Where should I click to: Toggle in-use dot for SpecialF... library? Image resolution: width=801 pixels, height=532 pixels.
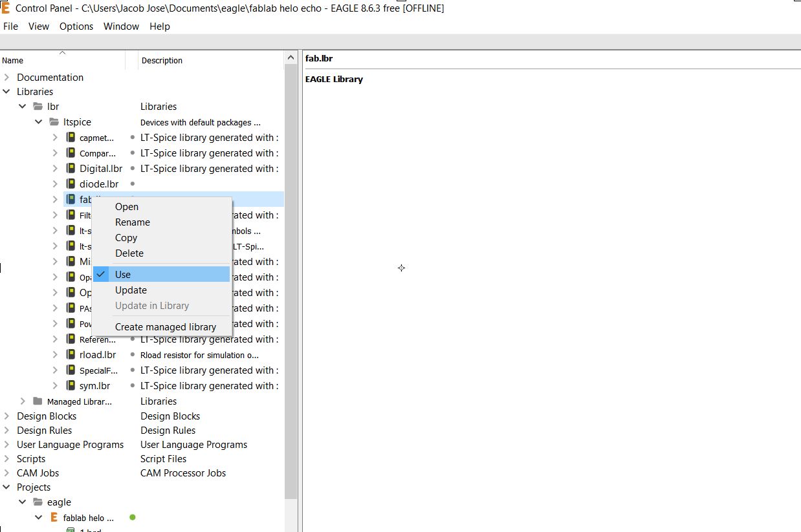[133, 370]
